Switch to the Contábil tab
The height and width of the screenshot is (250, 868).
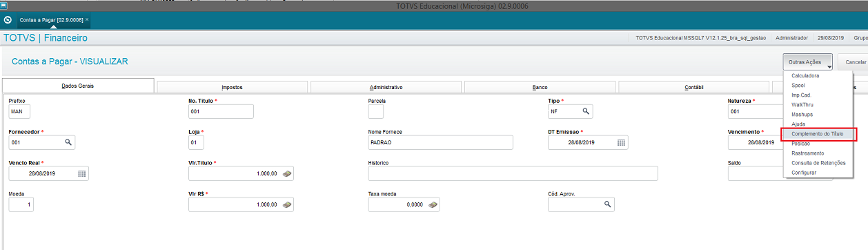click(x=693, y=88)
